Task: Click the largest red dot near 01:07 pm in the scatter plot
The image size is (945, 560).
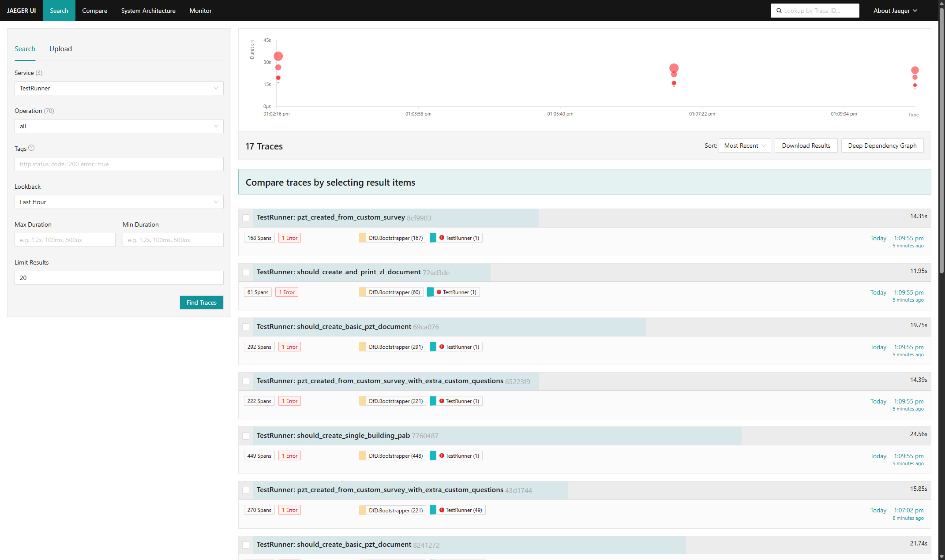Action: pos(674,68)
